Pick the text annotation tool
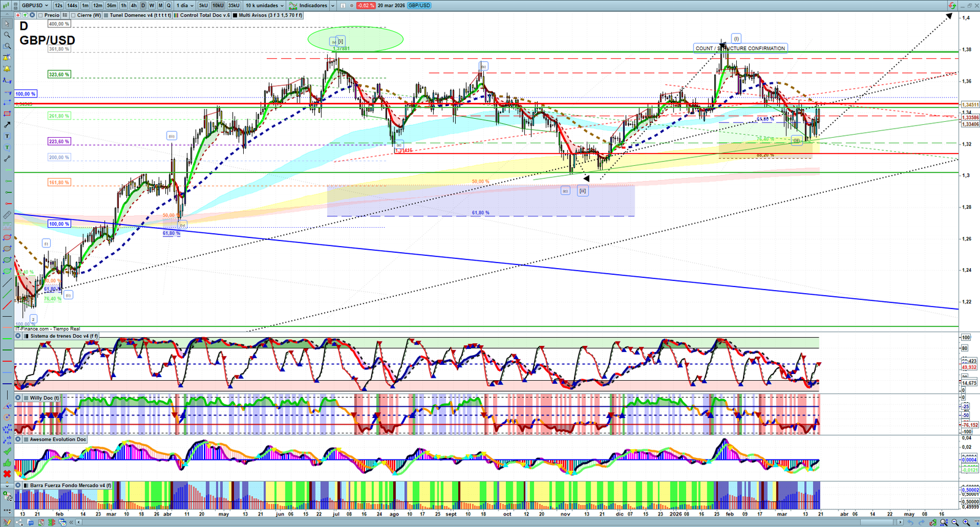 point(7,136)
